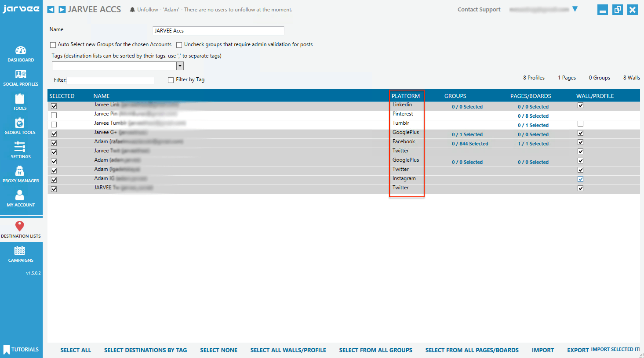Check Uncheck groups requiring admin validation
Viewport: 644px width, 358px height.
[179, 45]
